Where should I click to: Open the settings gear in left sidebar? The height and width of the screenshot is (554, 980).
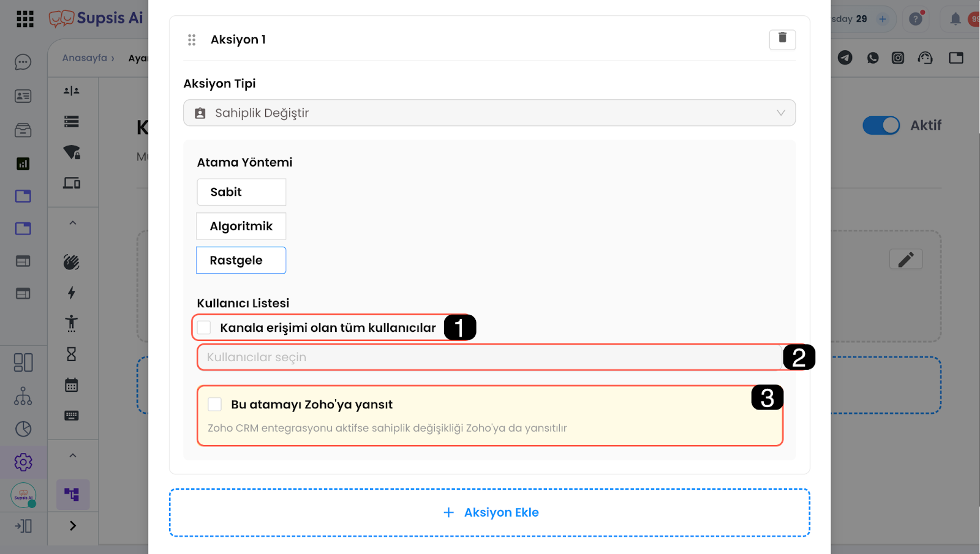(23, 462)
